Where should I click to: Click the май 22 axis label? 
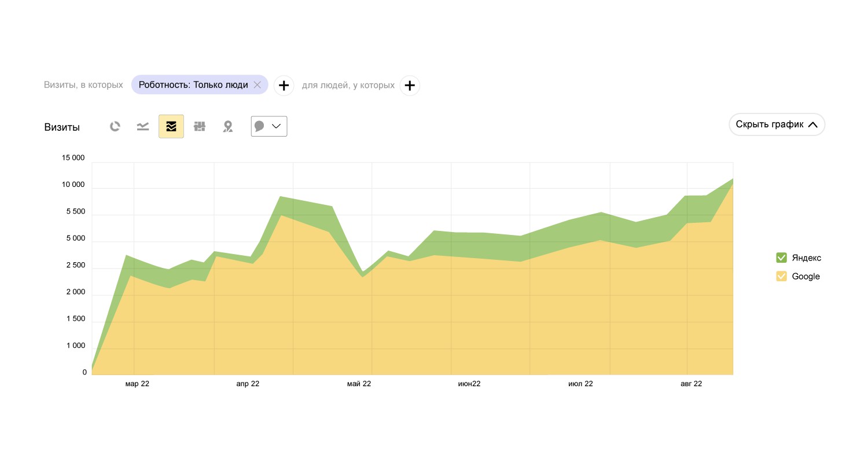point(359,384)
